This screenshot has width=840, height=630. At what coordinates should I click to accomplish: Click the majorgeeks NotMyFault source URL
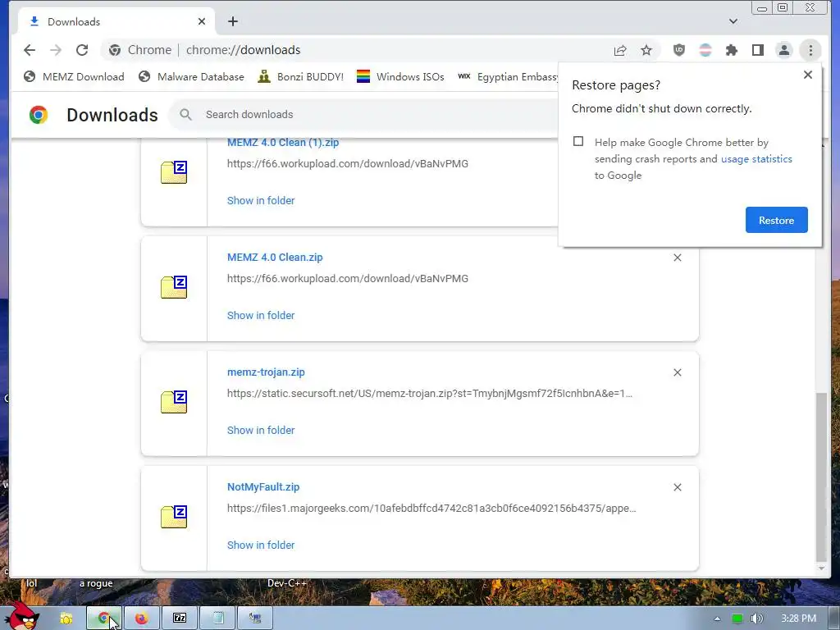[431, 508]
